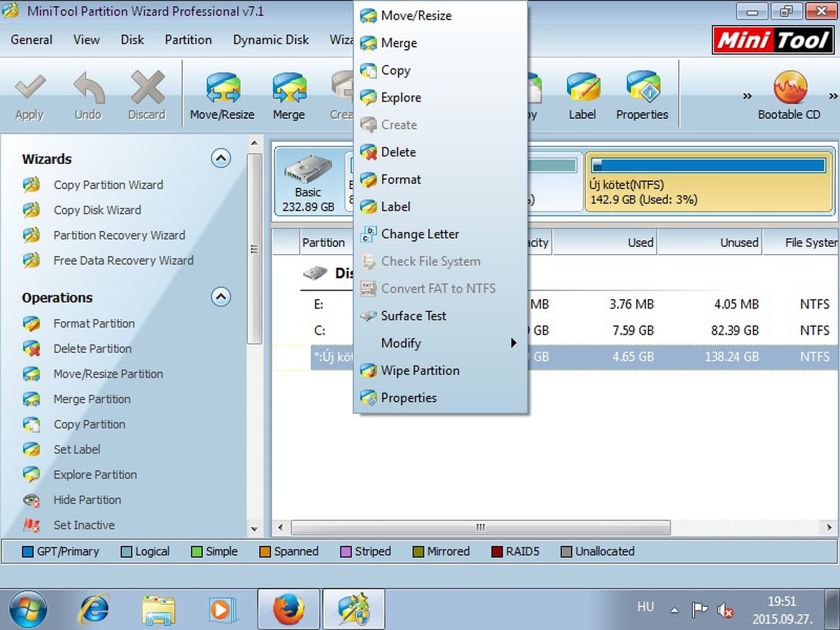Click the Apply checkmark toolbar icon
The width and height of the screenshot is (840, 630).
(x=30, y=88)
